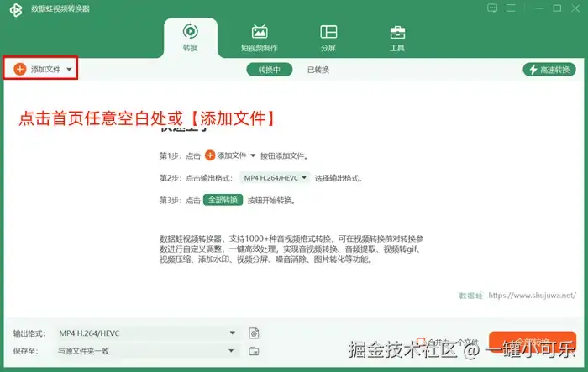Click MP4 H.264/HEVC in the step 2 guide

275,178
